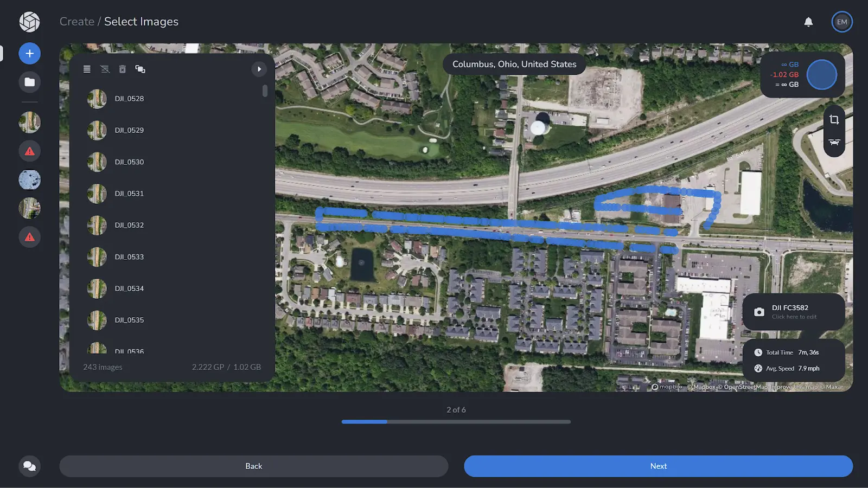Click the step progress bar below the map
Image resolution: width=868 pixels, height=488 pixels.
coord(456,421)
